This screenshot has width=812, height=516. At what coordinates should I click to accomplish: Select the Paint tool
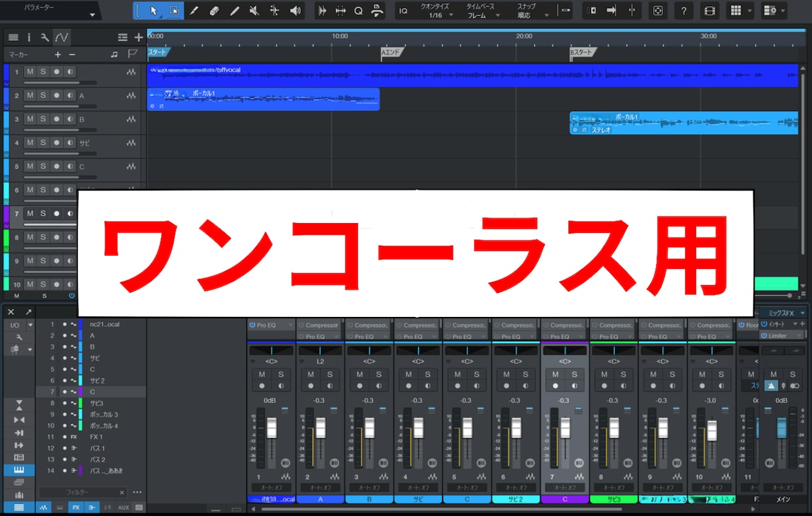194,11
